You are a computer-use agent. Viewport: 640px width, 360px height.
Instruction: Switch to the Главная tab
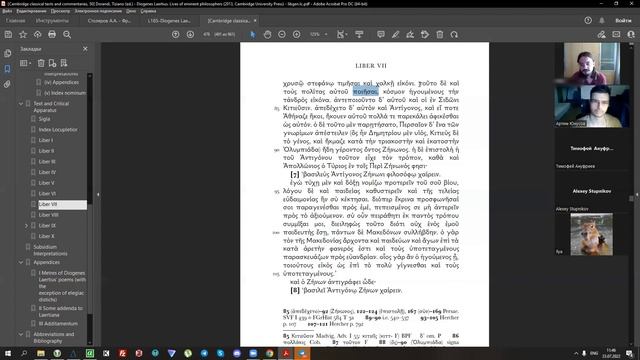click(x=16, y=20)
